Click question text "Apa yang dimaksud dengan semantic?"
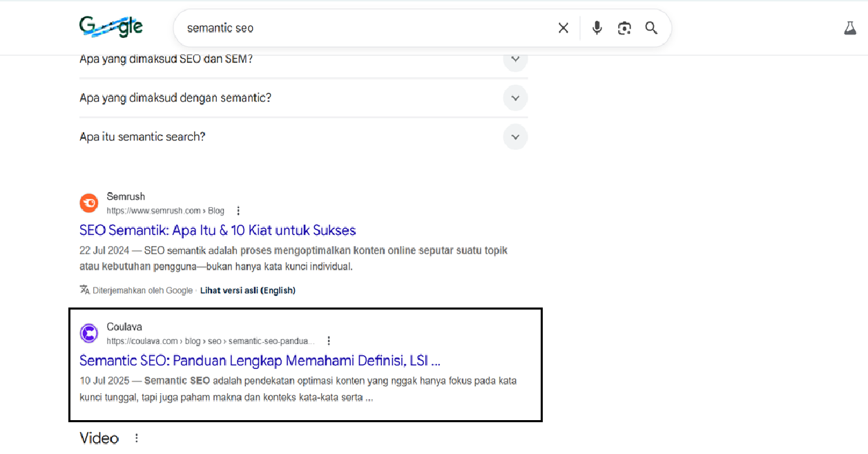Viewport: 868px width, 454px height. [175, 98]
